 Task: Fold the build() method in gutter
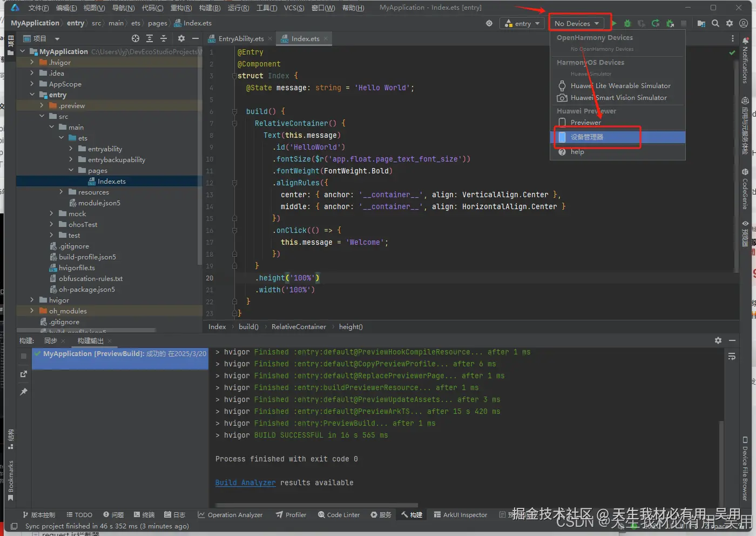[x=234, y=111]
